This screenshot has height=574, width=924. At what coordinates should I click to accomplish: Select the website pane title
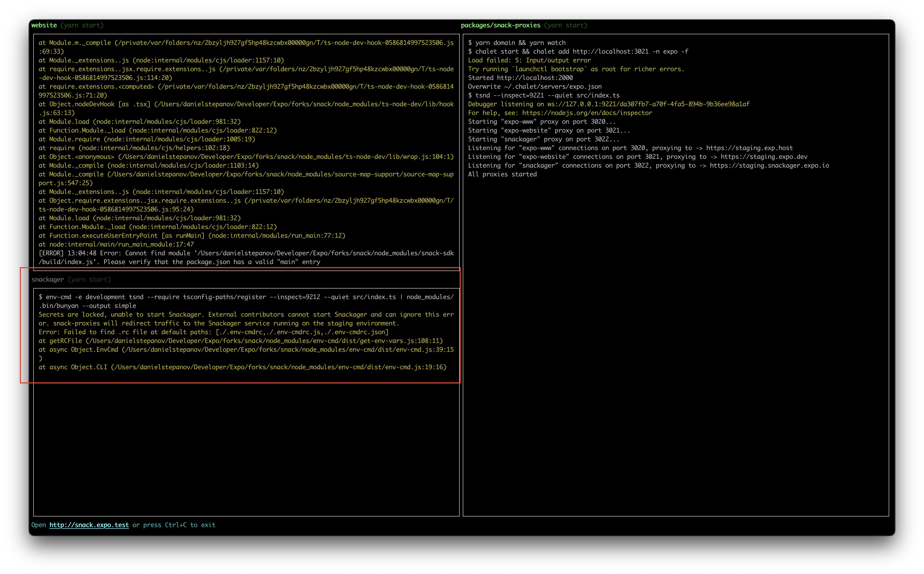click(x=44, y=25)
